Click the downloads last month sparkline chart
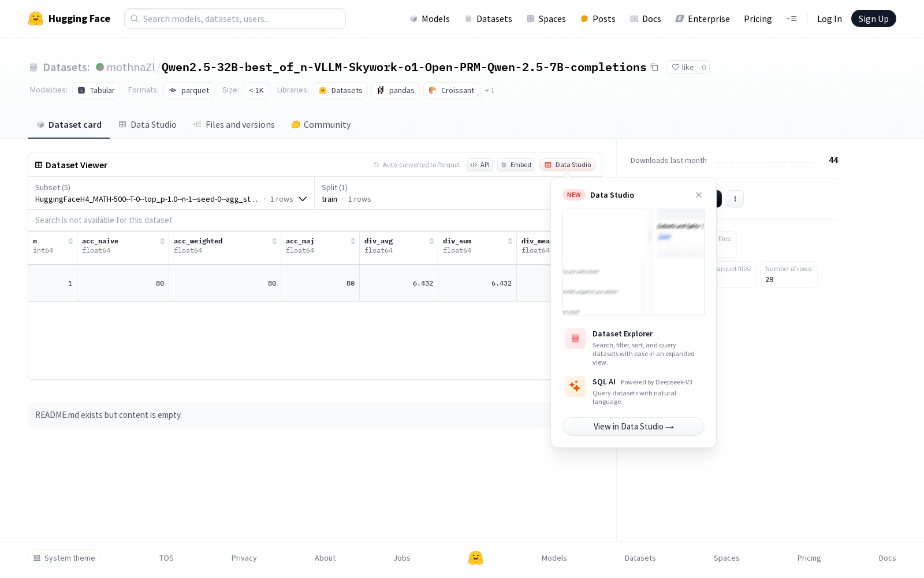The height and width of the screenshot is (578, 924). tap(767, 162)
